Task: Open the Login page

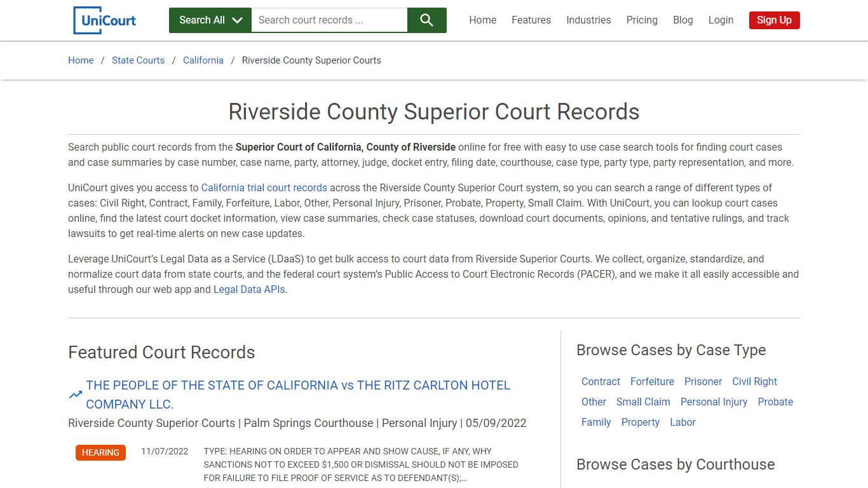Action: (x=721, y=20)
